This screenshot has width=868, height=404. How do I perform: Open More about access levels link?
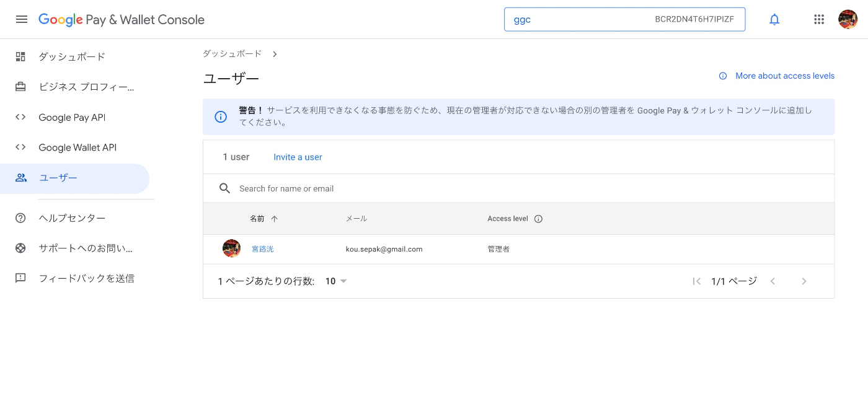click(x=785, y=76)
